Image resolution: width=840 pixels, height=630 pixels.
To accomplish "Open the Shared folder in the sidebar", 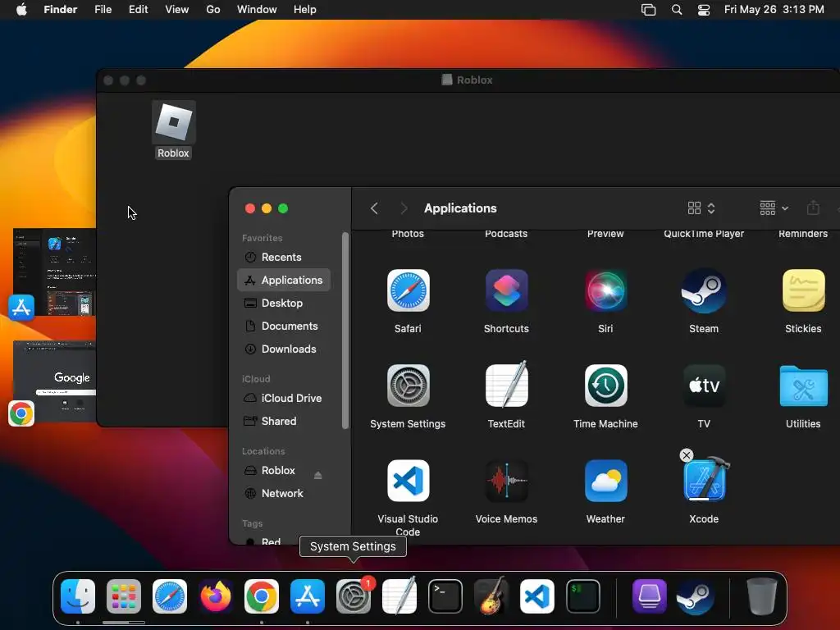I will [284, 421].
